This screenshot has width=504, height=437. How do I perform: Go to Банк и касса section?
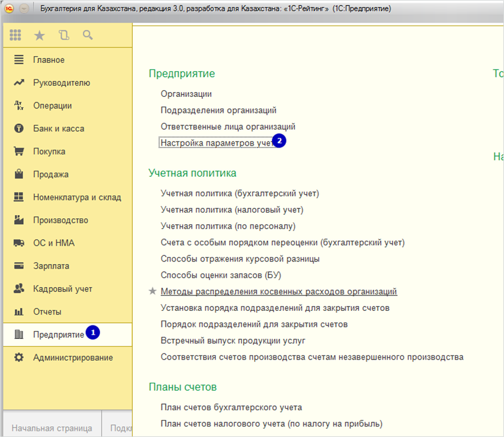[x=59, y=129]
